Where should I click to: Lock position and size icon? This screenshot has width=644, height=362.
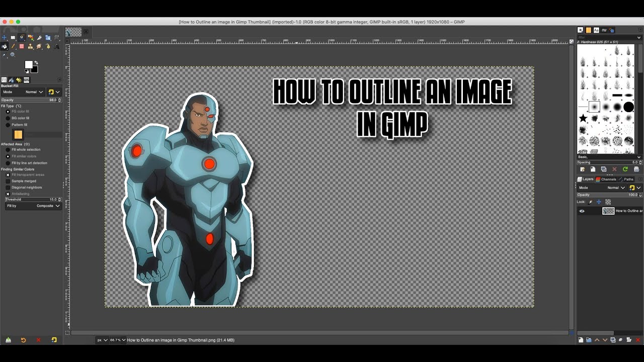[x=599, y=202]
